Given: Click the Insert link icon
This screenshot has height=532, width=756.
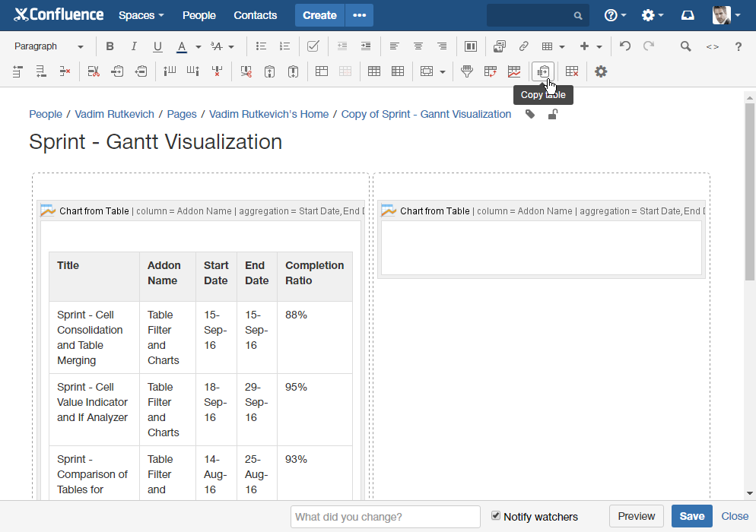Looking at the screenshot, I should click(523, 46).
